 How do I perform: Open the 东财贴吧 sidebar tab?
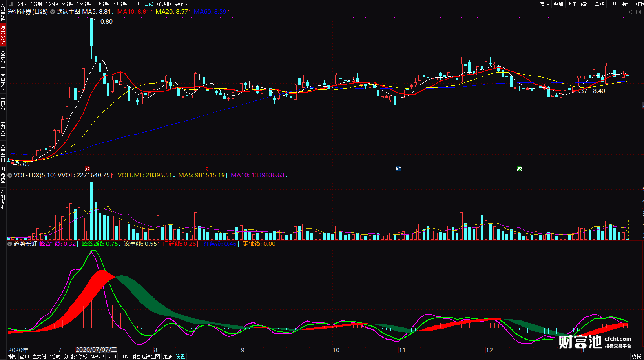[3, 200]
